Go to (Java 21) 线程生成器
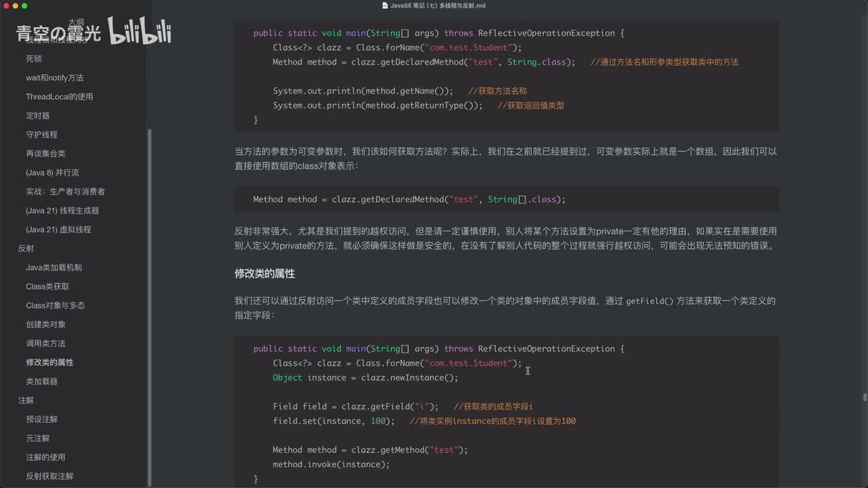This screenshot has width=868, height=488. 62,211
